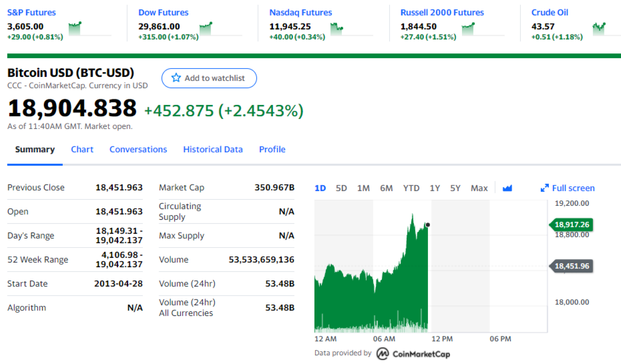The width and height of the screenshot is (621, 364).
Task: Click the CoinMarketCap logo
Action: (413, 354)
